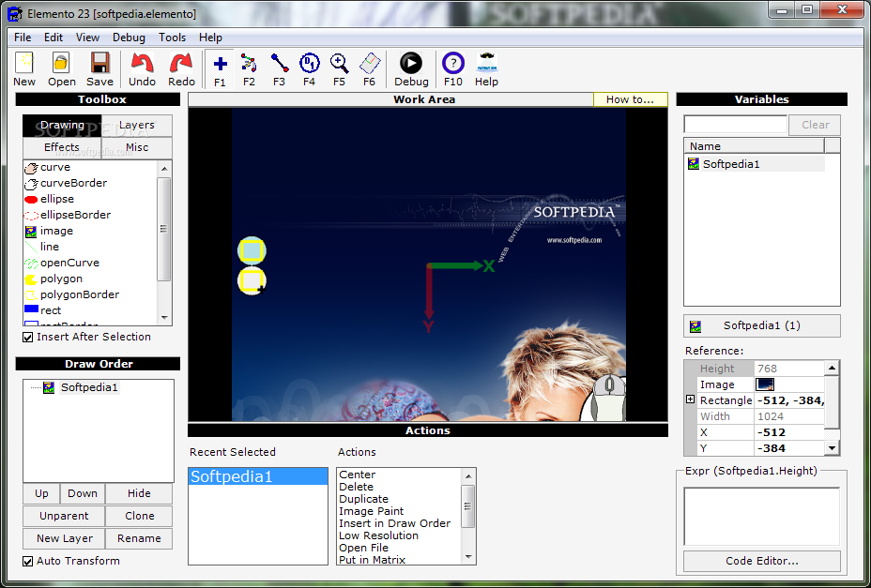Screen dimensions: 871x588
Task: Select Softpedia1 in Recent Selected list
Action: [x=258, y=476]
